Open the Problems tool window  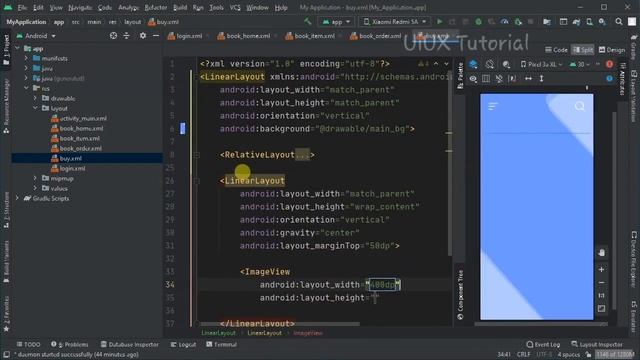pyautogui.click(x=69, y=344)
